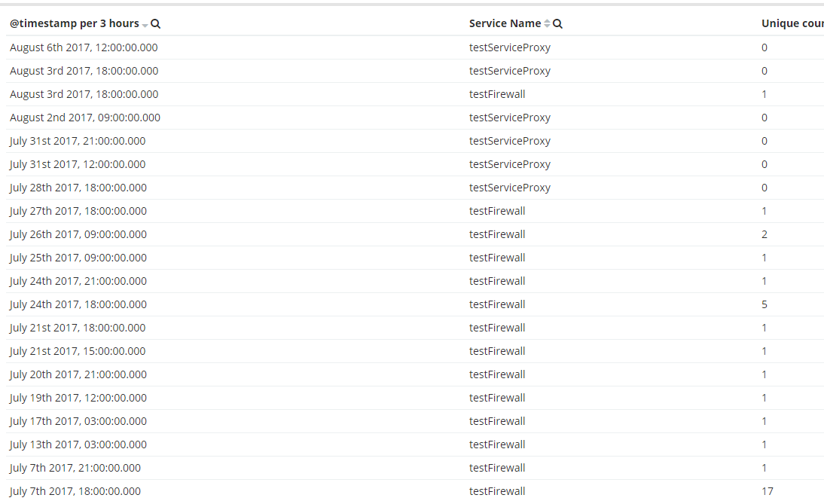Viewport: 824px width, 504px height.
Task: Select testServiceProxy in the August 6th row
Action: (x=510, y=47)
